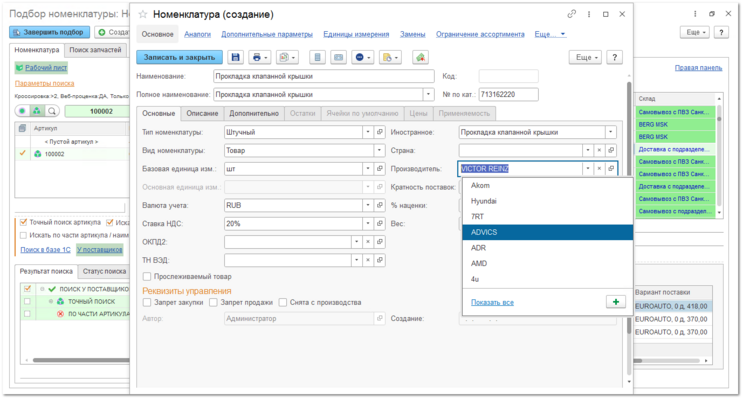
Task: Open the Тип номенклатуры linked item icon
Action: coord(380,132)
